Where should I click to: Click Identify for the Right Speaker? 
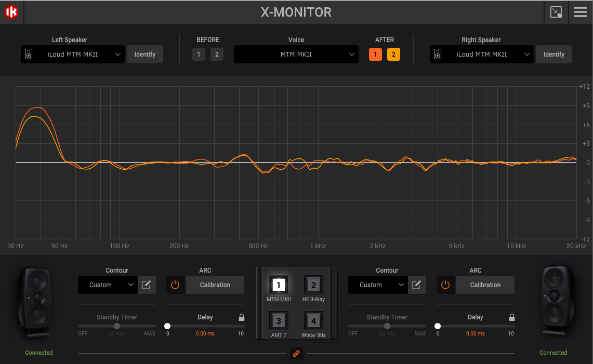[554, 54]
